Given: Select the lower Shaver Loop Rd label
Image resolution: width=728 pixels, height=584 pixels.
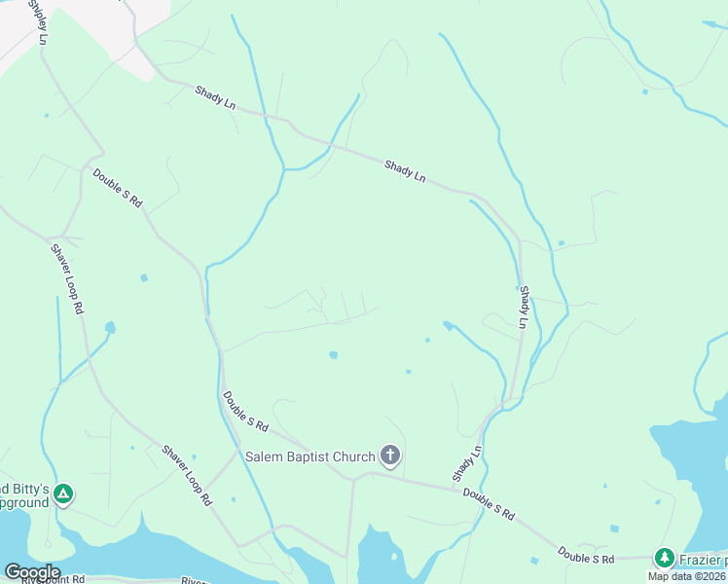Looking at the screenshot, I should [x=187, y=475].
